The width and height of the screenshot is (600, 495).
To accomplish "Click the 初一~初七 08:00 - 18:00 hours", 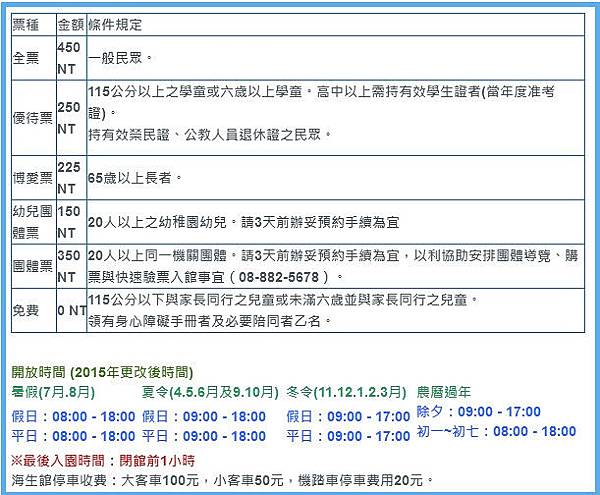I will coord(496,431).
